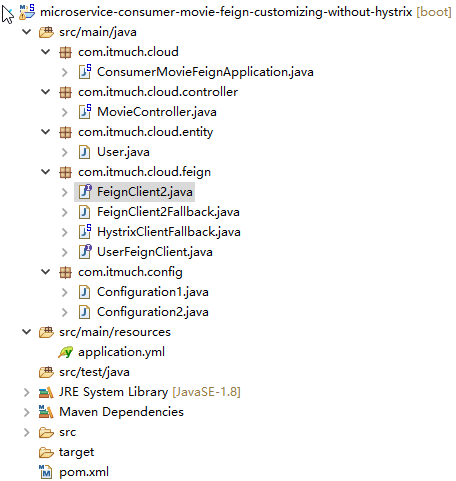Select the UserFeignClient.java label
The width and height of the screenshot is (456, 481).
point(155,252)
